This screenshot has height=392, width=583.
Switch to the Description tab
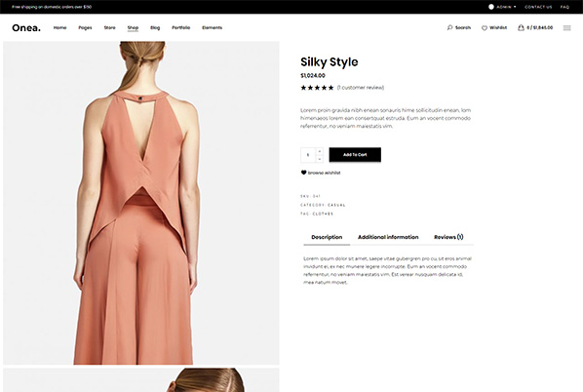tap(327, 237)
